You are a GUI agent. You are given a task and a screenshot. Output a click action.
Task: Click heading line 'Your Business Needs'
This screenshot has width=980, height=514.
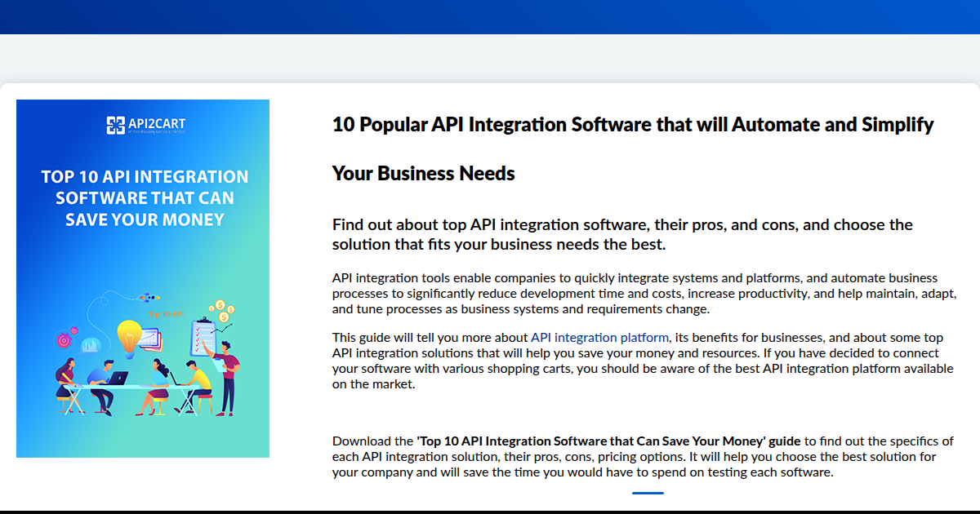click(423, 173)
